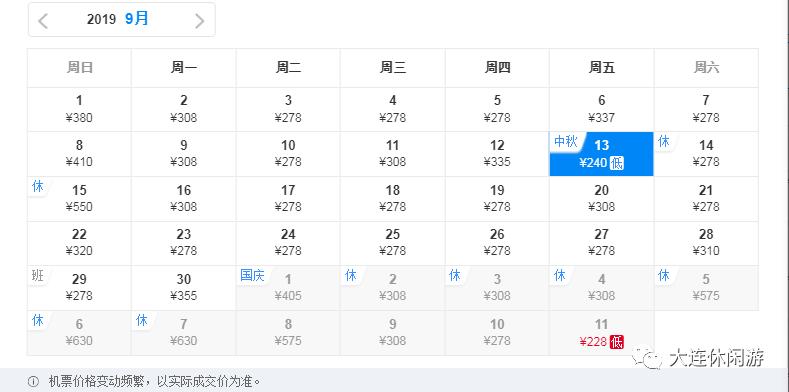This screenshot has height=392, width=789.
Task: Open the 9月 month selector
Action: [x=137, y=19]
